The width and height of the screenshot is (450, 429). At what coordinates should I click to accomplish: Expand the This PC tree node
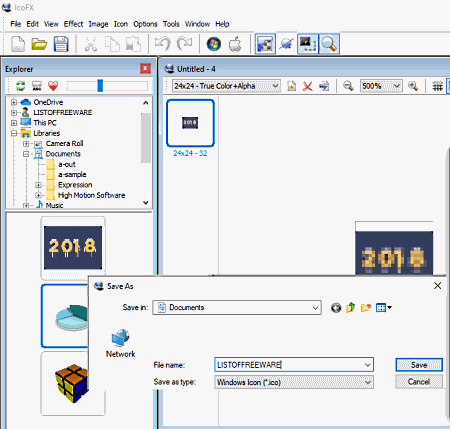pos(14,123)
